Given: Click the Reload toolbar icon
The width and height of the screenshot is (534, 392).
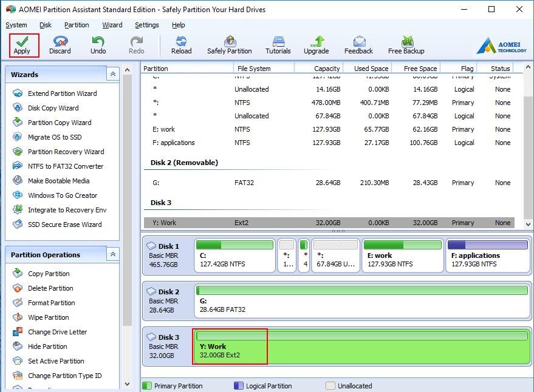Looking at the screenshot, I should click(181, 46).
